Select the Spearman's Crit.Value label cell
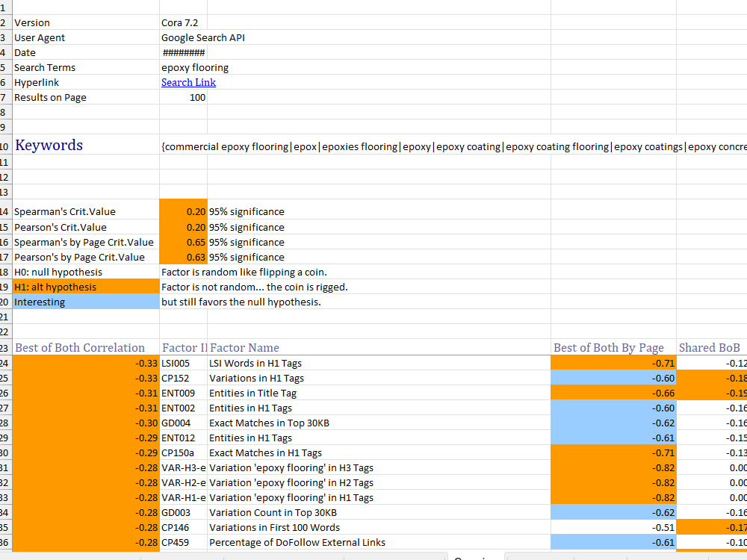Image resolution: width=747 pixels, height=560 pixels. click(86, 211)
